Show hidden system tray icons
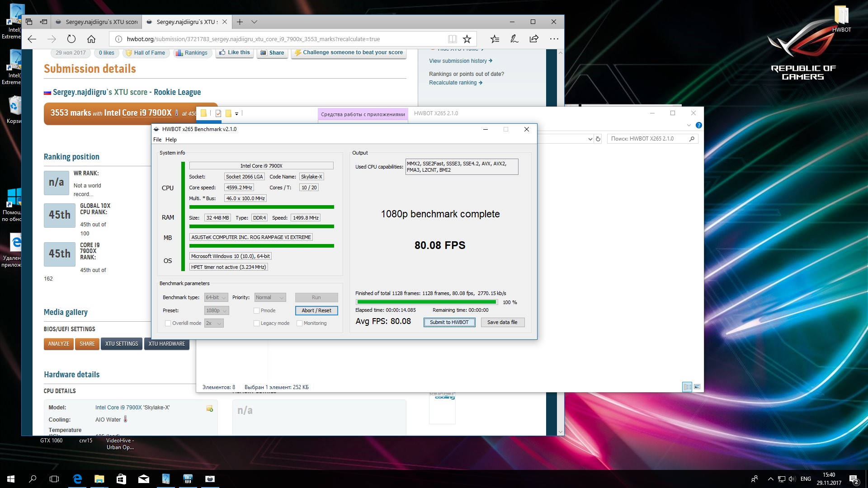The width and height of the screenshot is (868, 488). (770, 479)
